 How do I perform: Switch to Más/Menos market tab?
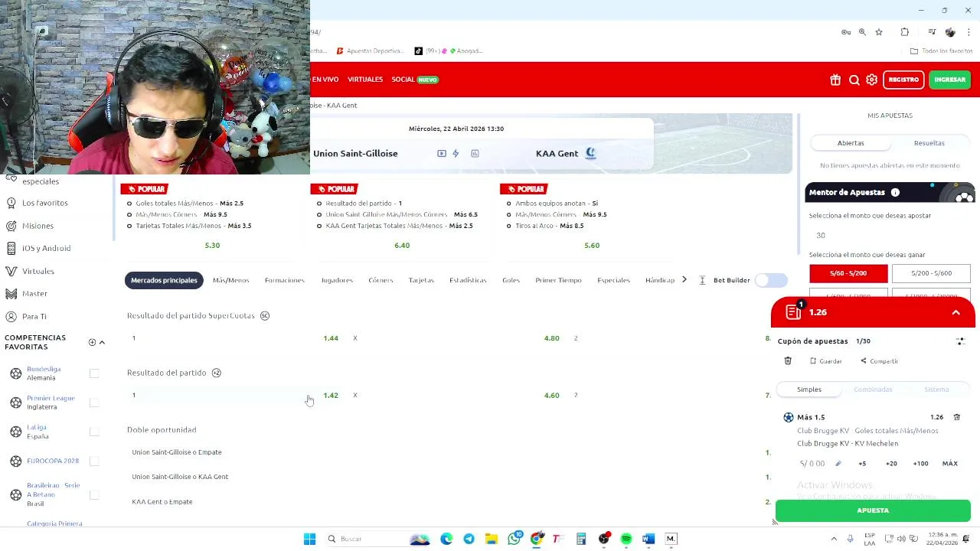(230, 280)
